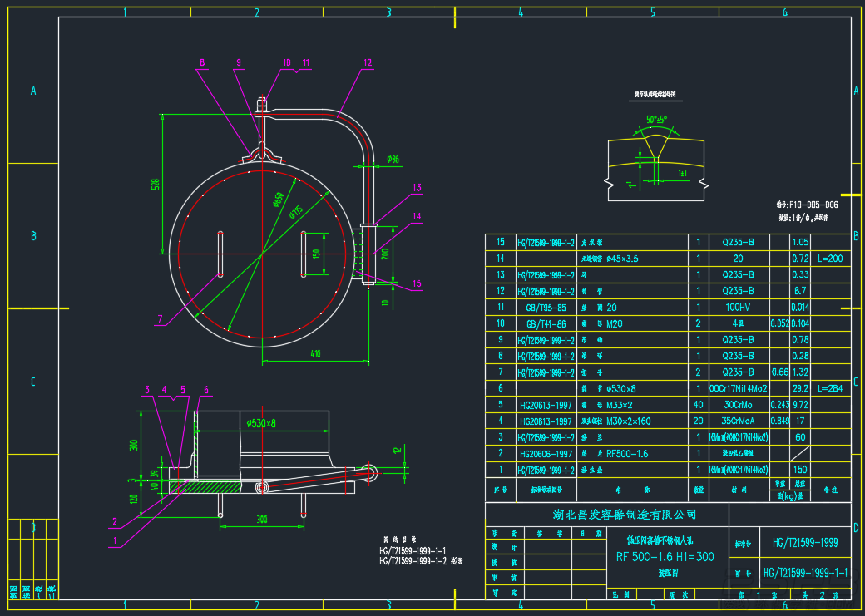The height and width of the screenshot is (616, 865).
Task: Click the 00Cr17Ni14Mo2 material cell in row 6
Action: 739,388
